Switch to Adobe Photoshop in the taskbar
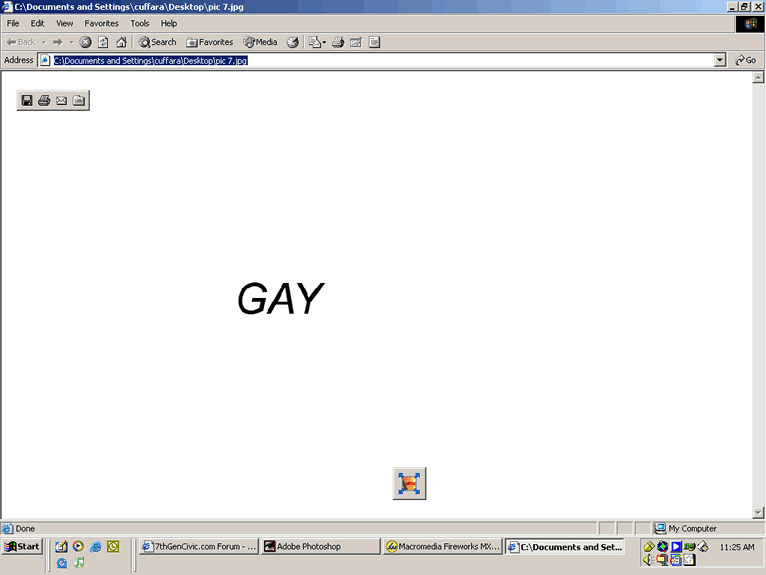The width and height of the screenshot is (766, 575). (x=320, y=547)
